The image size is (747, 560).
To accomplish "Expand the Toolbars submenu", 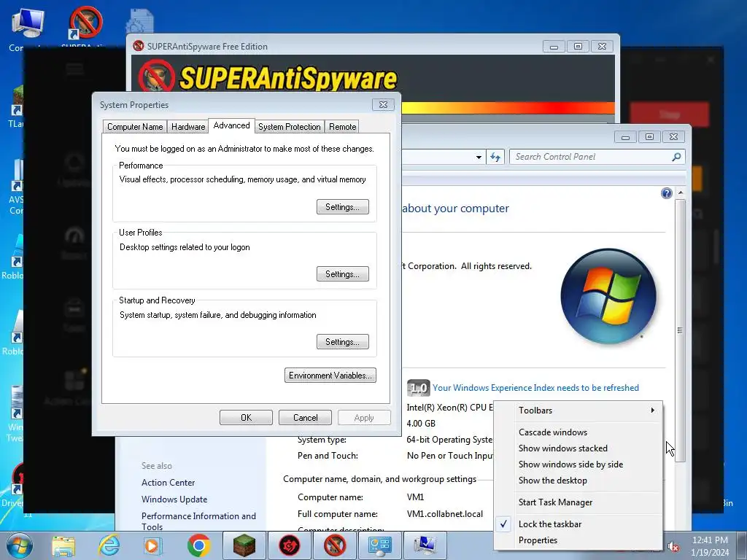I will 578,411.
